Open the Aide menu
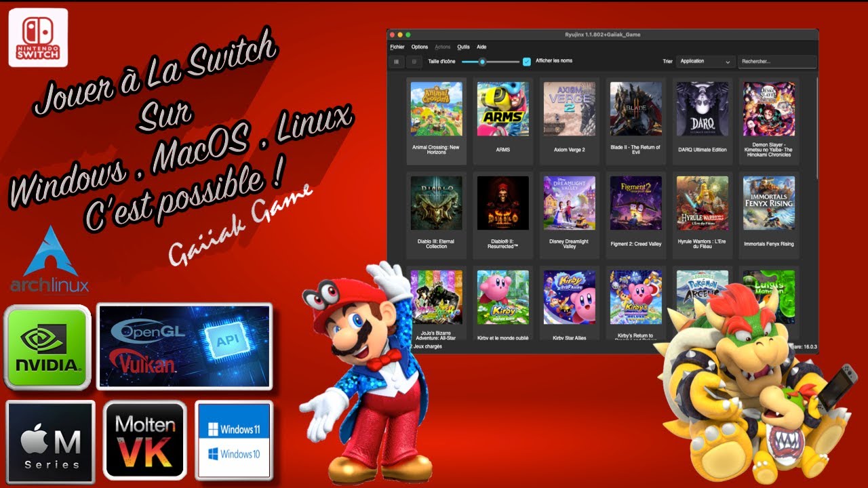The image size is (868, 488). [x=481, y=47]
